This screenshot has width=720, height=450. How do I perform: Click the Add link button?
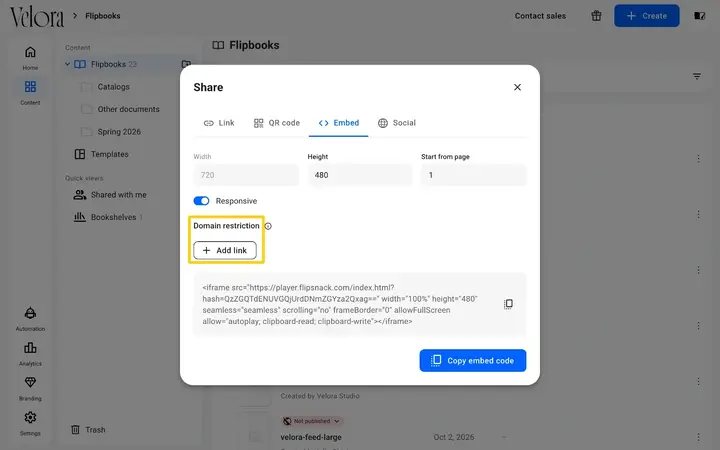[225, 250]
